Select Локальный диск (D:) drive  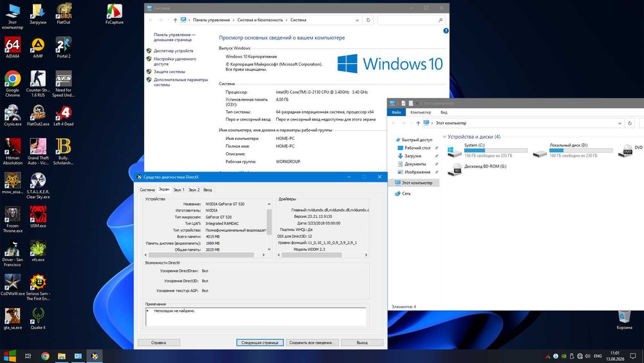tap(573, 150)
